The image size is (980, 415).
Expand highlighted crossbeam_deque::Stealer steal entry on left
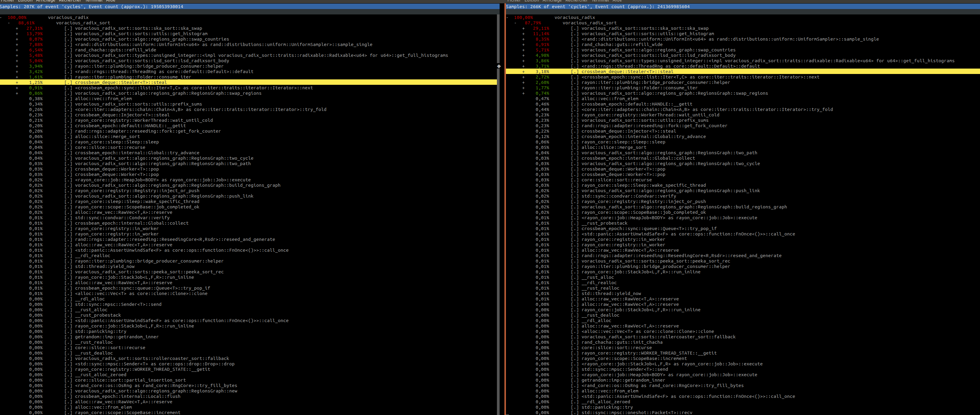17,82
